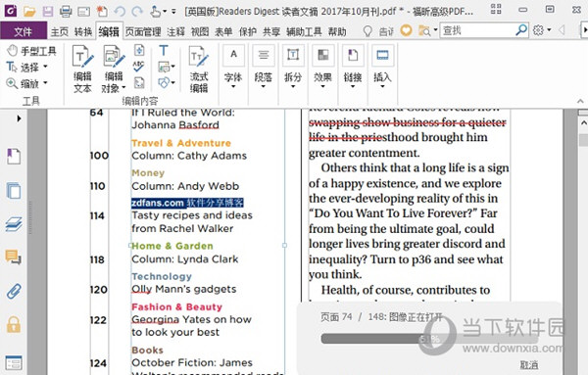Open the form fields panel icon in sidebar

tap(14, 362)
